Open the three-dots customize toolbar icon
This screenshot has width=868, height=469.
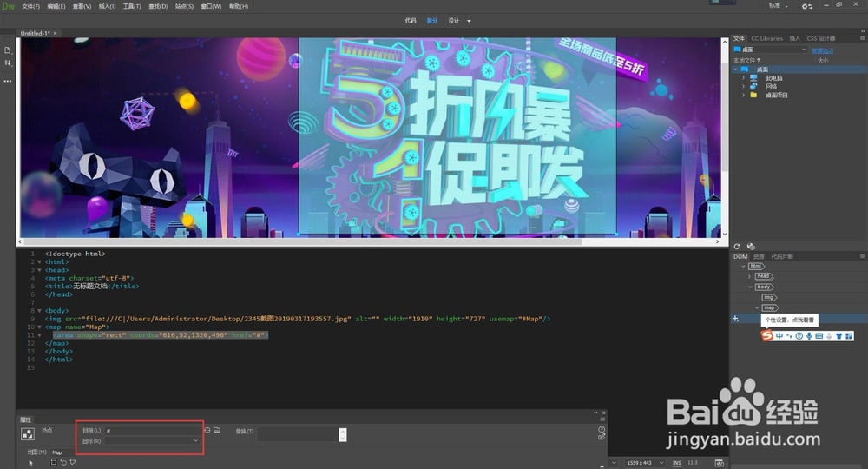(7, 81)
